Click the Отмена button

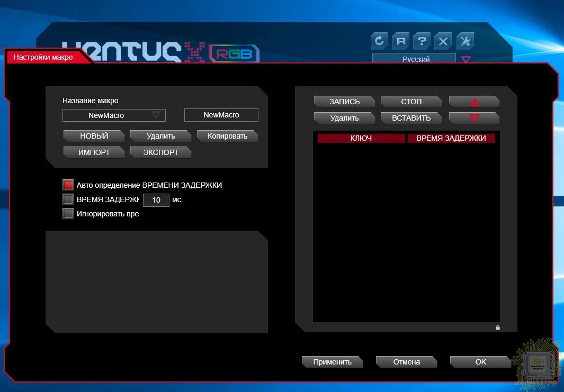[x=407, y=362]
